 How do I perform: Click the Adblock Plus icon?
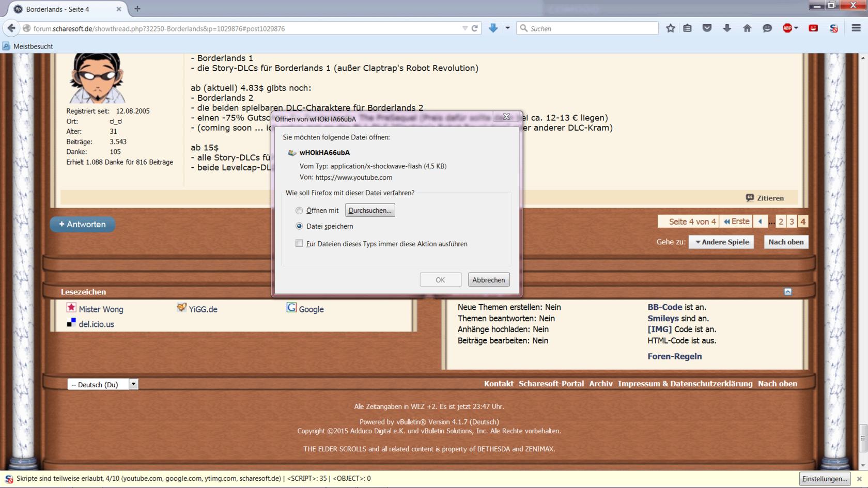click(787, 28)
